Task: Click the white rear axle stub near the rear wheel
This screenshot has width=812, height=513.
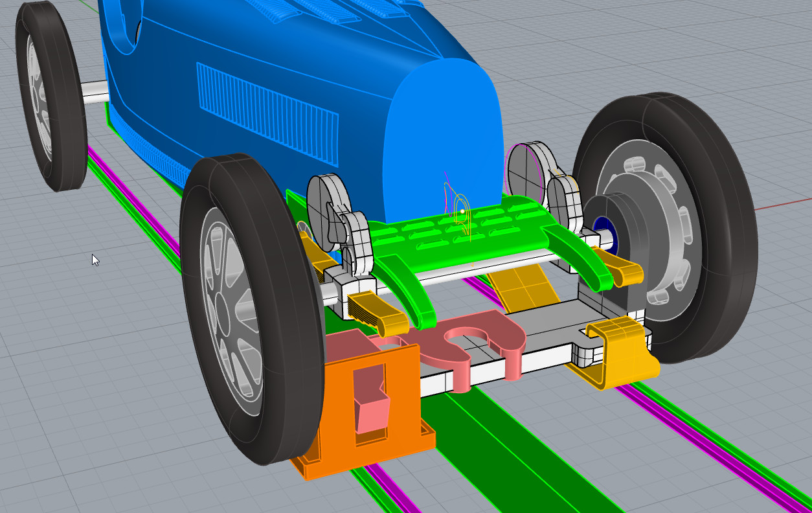Action: (x=95, y=91)
